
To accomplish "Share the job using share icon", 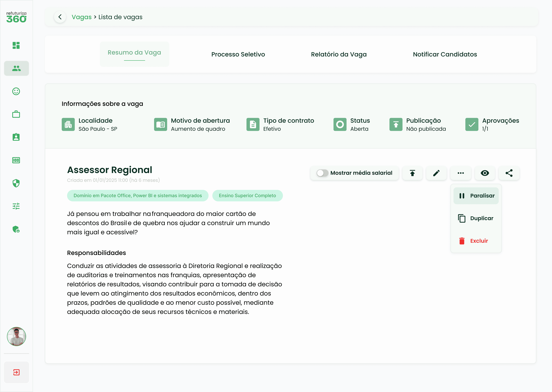I will [x=509, y=173].
